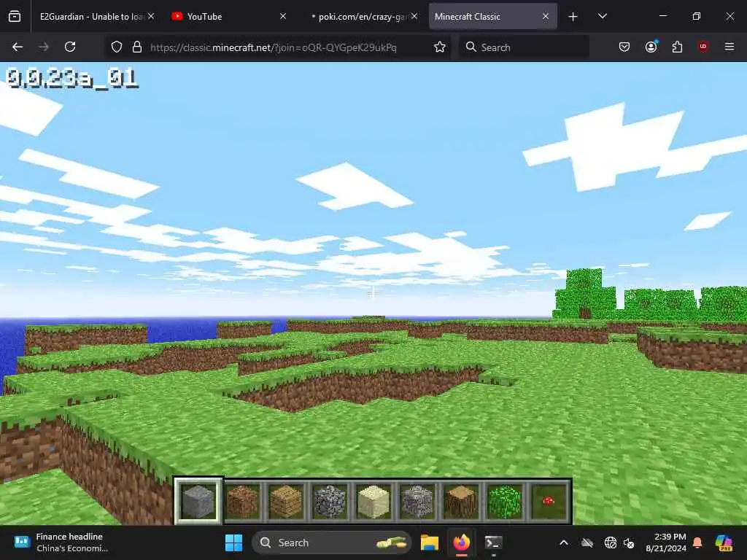
Task: Bookmark this page with star icon
Action: point(440,47)
